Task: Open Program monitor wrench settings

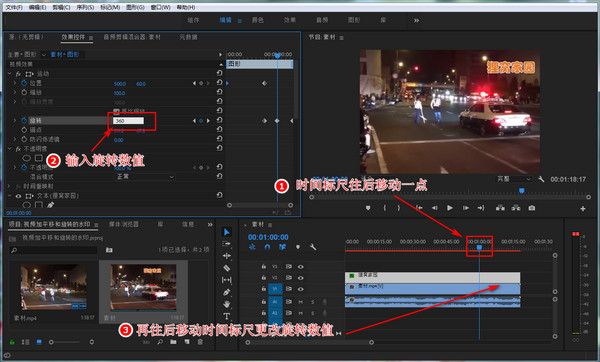Action: [x=541, y=179]
